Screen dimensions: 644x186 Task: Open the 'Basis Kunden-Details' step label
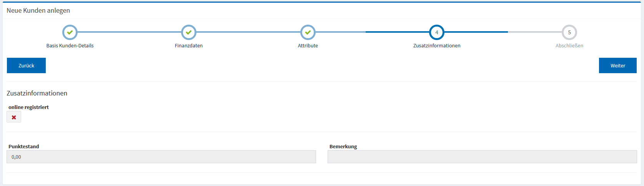click(x=70, y=45)
